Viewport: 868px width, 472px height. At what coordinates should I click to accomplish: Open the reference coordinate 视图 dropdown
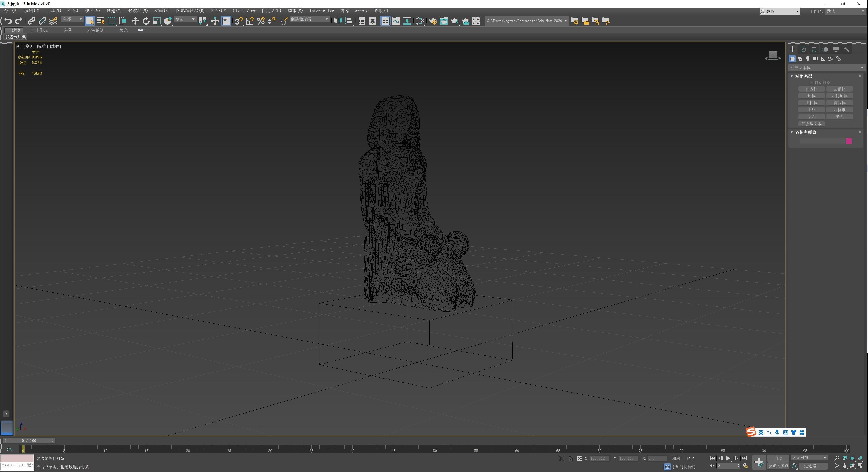(x=185, y=20)
